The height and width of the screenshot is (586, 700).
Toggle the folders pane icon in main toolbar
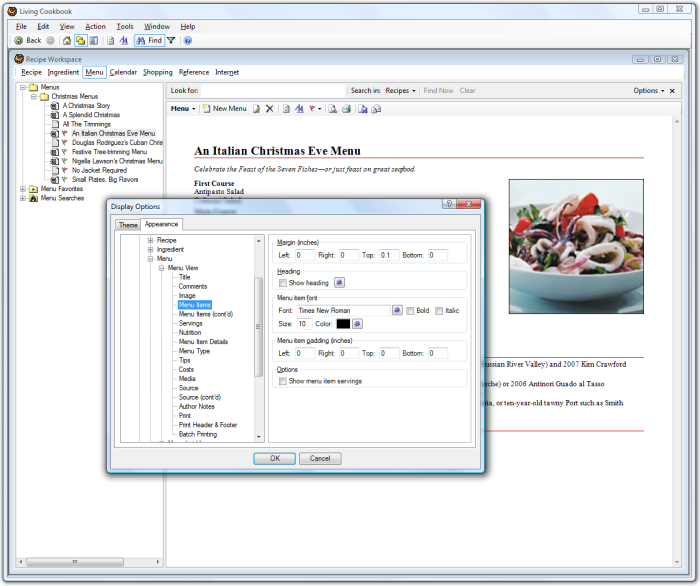pyautogui.click(x=80, y=41)
